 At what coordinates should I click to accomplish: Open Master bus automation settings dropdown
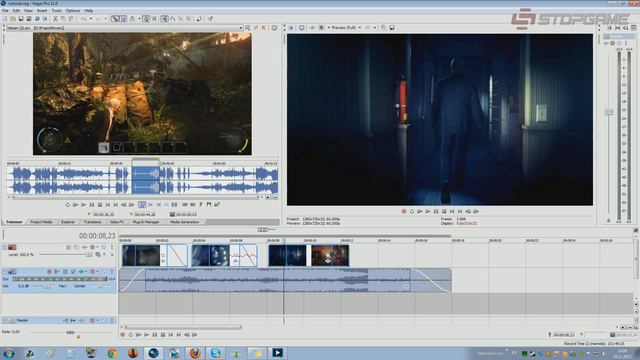pos(98,320)
